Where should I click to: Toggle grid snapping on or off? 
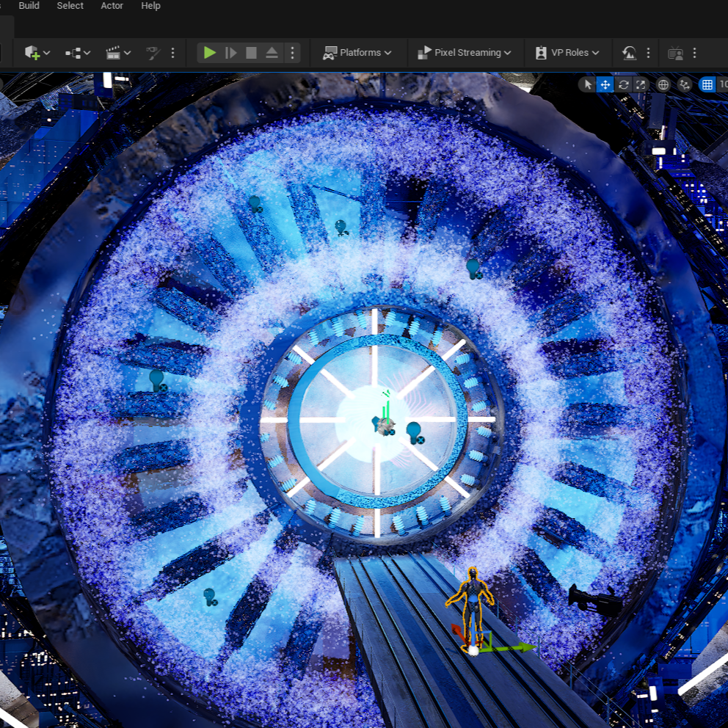click(707, 84)
